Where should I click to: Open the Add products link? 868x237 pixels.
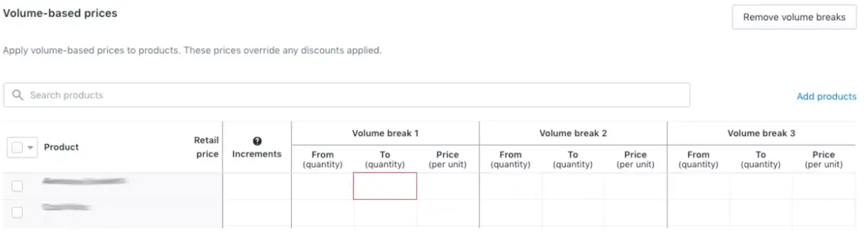point(826,96)
